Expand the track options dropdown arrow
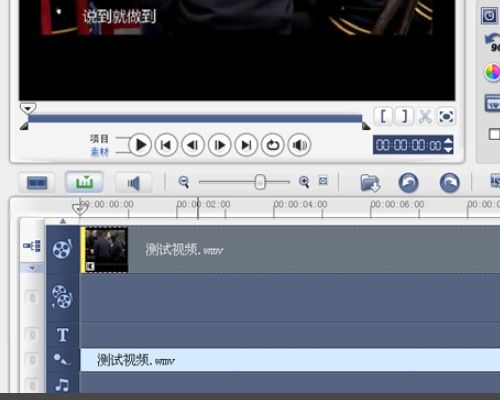The width and height of the screenshot is (500, 400). [32, 268]
